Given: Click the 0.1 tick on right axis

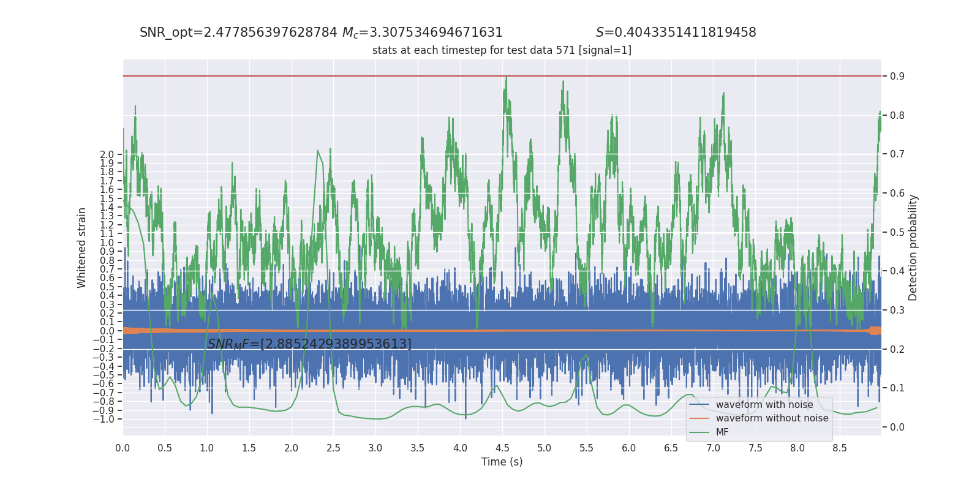Looking at the screenshot, I should [x=897, y=388].
